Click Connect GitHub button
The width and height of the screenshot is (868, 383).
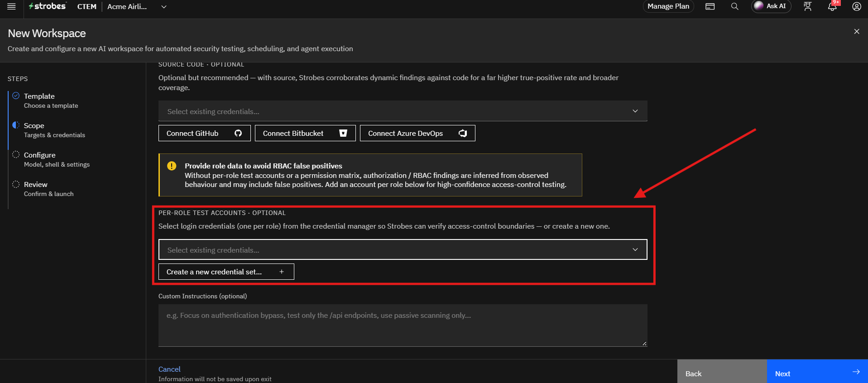click(204, 133)
